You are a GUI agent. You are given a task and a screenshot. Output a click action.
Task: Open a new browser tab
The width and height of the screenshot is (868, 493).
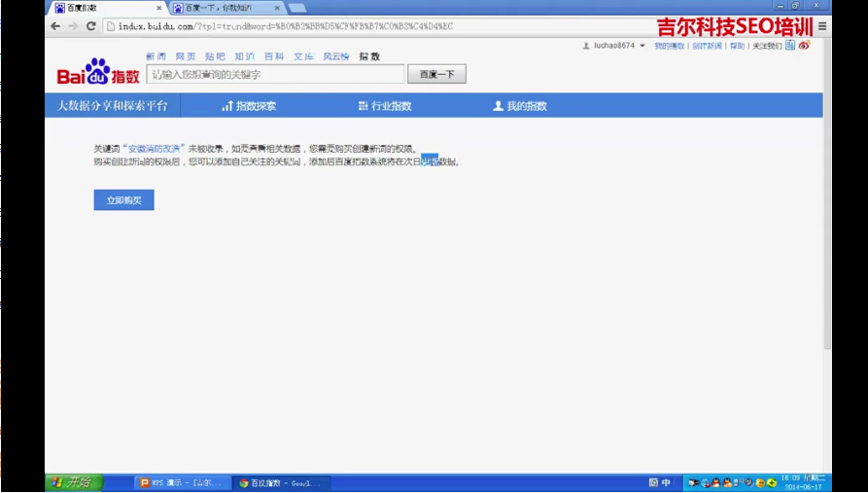click(297, 8)
